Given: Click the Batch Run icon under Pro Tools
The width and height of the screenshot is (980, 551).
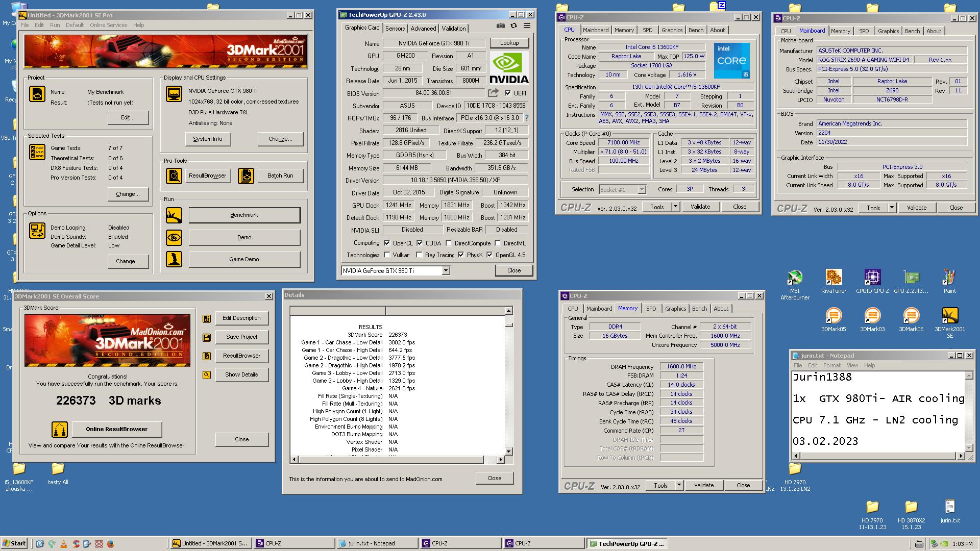Looking at the screenshot, I should [246, 176].
